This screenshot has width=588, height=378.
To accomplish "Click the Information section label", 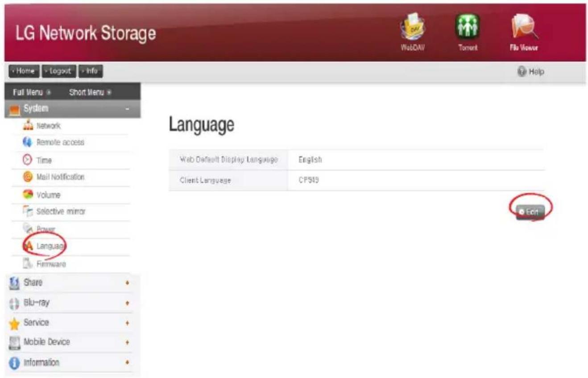I will 41,362.
